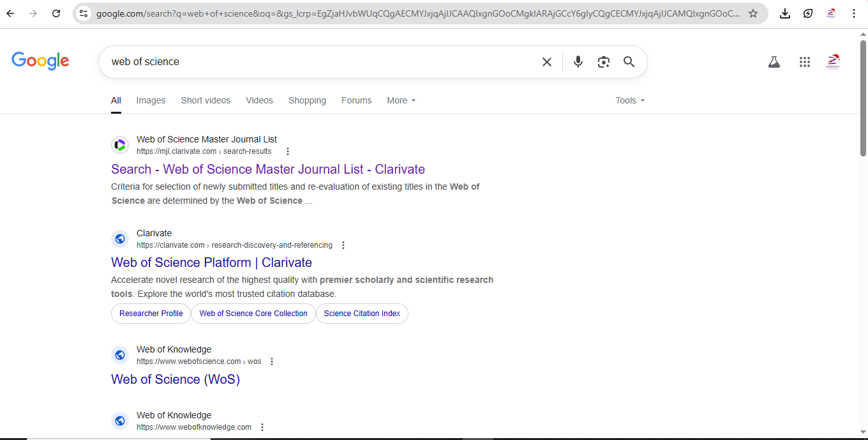Viewport: 868px width, 440px height.
Task: Open the Google apps grid
Action: click(x=805, y=62)
